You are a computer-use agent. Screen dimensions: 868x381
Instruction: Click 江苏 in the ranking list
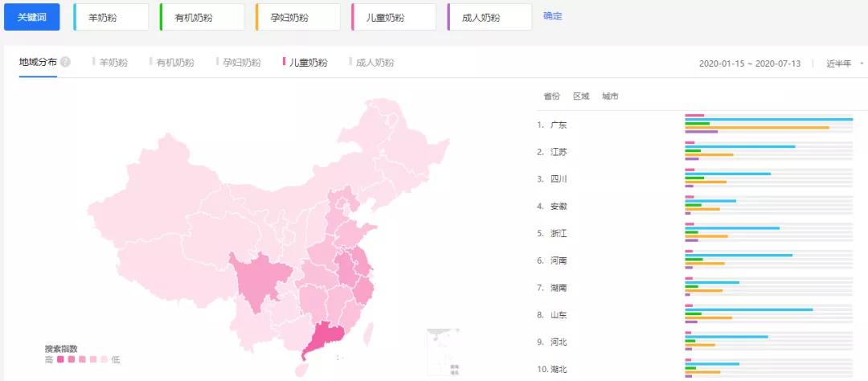[559, 152]
